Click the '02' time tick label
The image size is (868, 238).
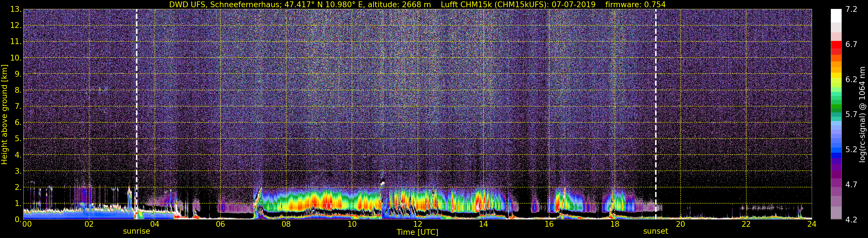(x=89, y=224)
